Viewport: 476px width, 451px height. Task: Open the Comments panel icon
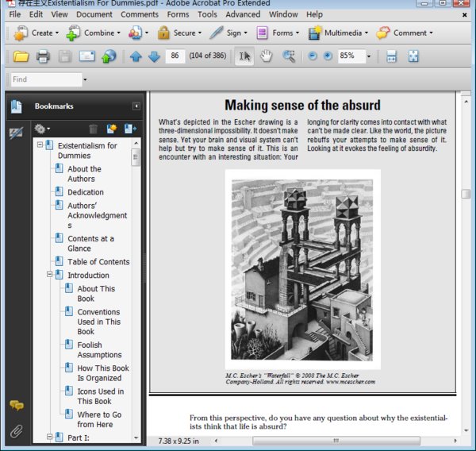click(17, 405)
